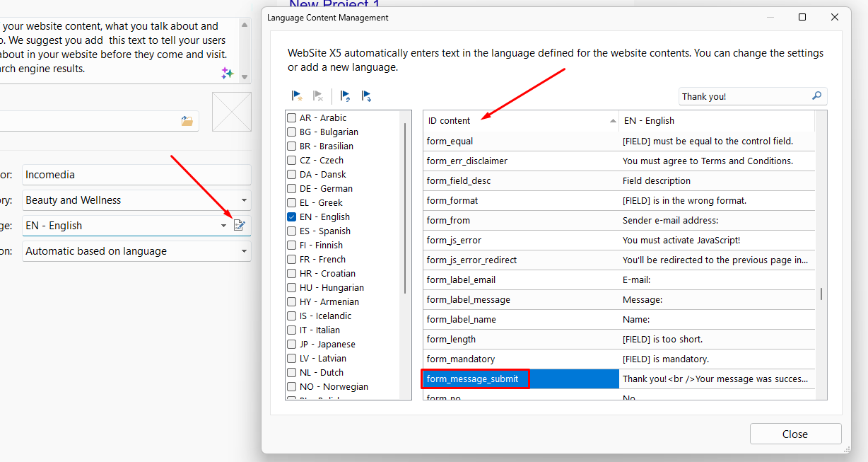The height and width of the screenshot is (462, 868).
Task: Open the Beauty and Wellness category dropdown
Action: 136,200
